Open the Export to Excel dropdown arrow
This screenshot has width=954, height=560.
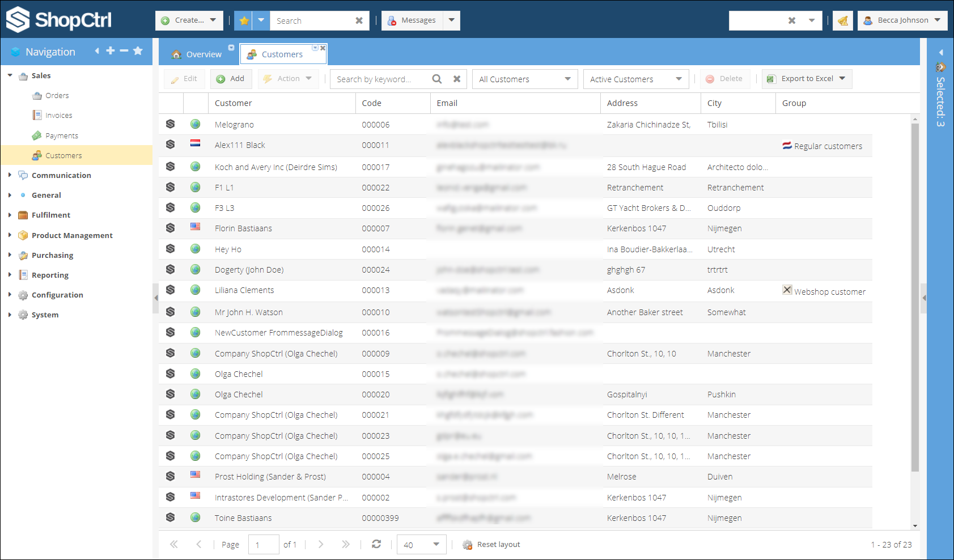[843, 79]
